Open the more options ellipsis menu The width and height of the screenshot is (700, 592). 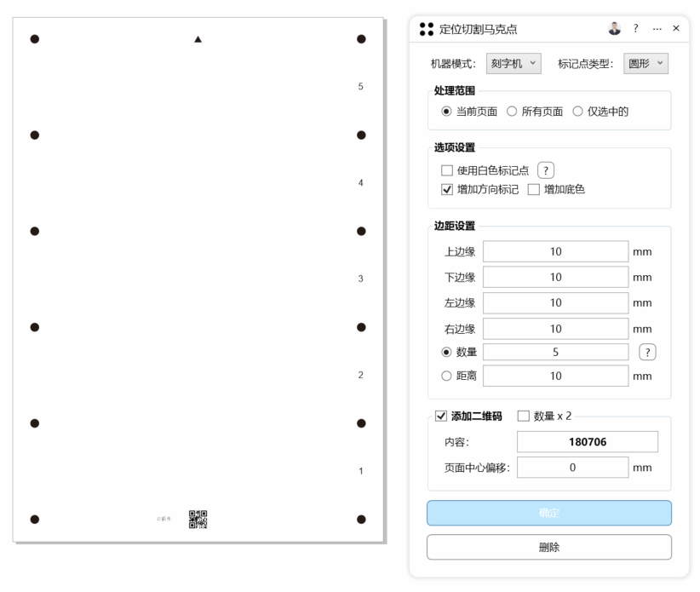657,29
